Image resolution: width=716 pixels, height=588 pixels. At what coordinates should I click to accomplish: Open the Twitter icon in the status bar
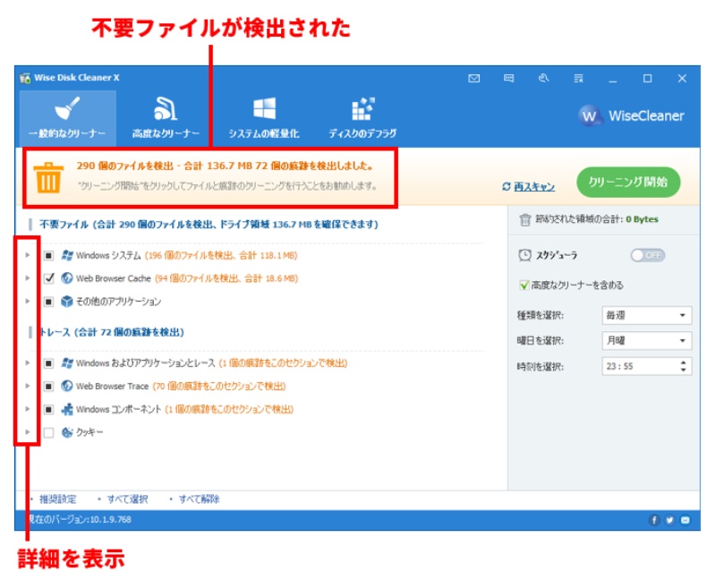(669, 520)
